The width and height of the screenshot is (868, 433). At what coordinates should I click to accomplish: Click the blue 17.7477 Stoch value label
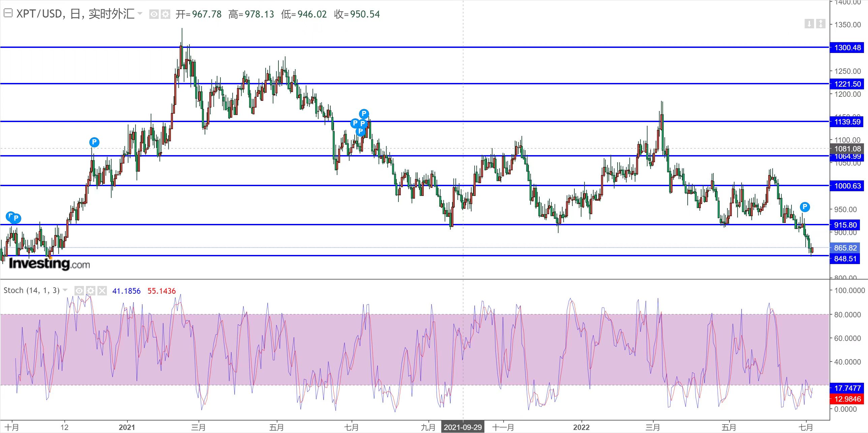pos(847,388)
